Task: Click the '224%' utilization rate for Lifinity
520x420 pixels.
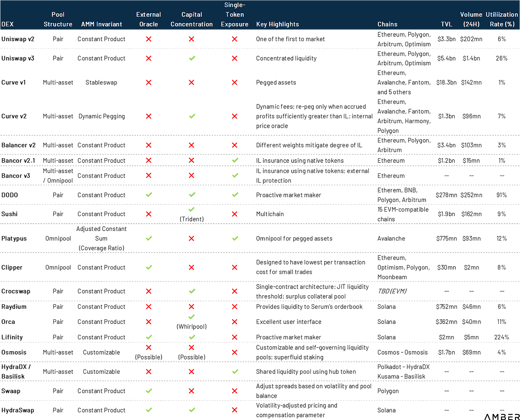Action: (x=502, y=337)
